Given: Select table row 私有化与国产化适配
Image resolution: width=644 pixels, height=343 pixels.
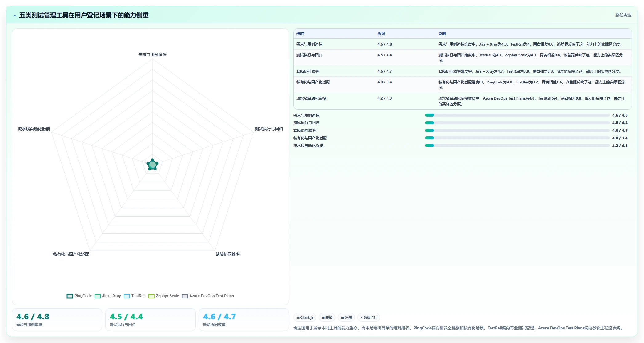Looking at the screenshot, I should point(462,85).
